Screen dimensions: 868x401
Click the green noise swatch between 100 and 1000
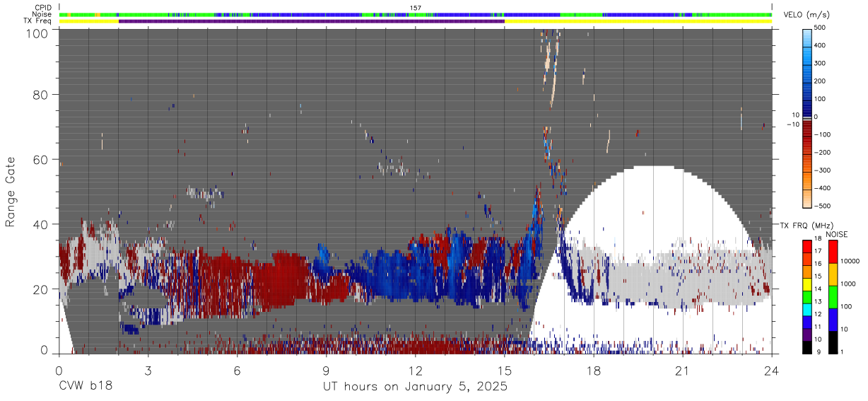click(x=832, y=296)
